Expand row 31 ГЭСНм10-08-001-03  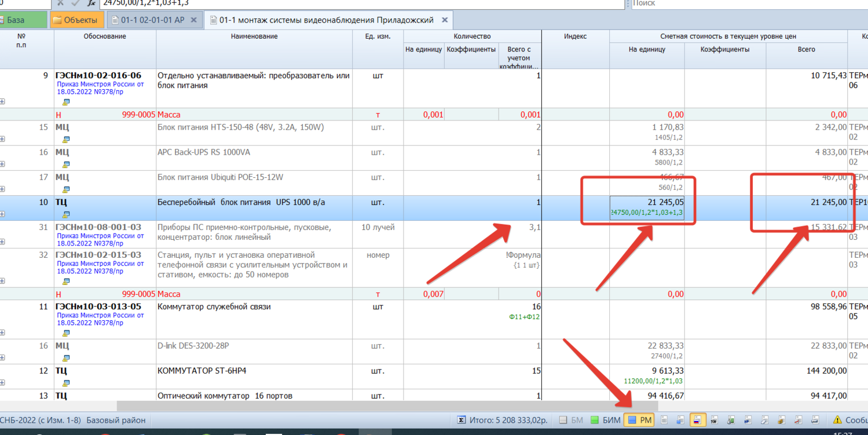pyautogui.click(x=2, y=242)
